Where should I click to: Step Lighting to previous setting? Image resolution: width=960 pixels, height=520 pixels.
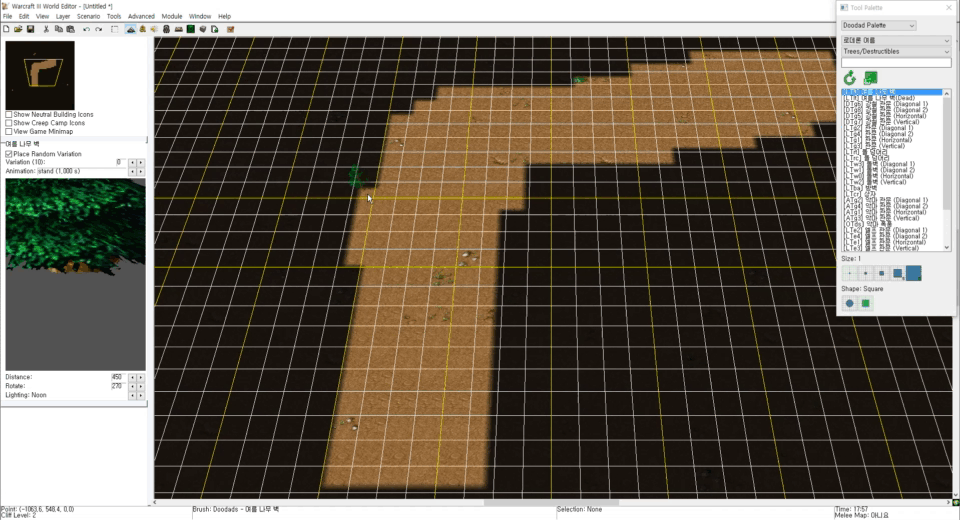tap(132, 396)
